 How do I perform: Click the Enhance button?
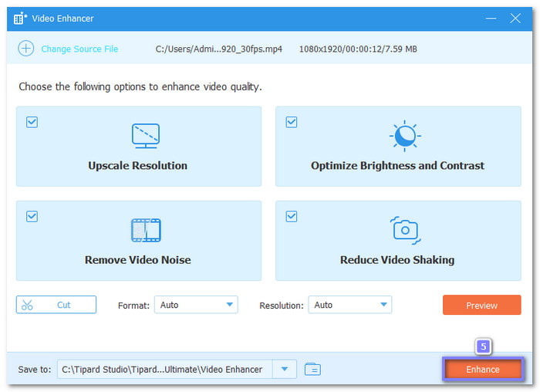482,370
